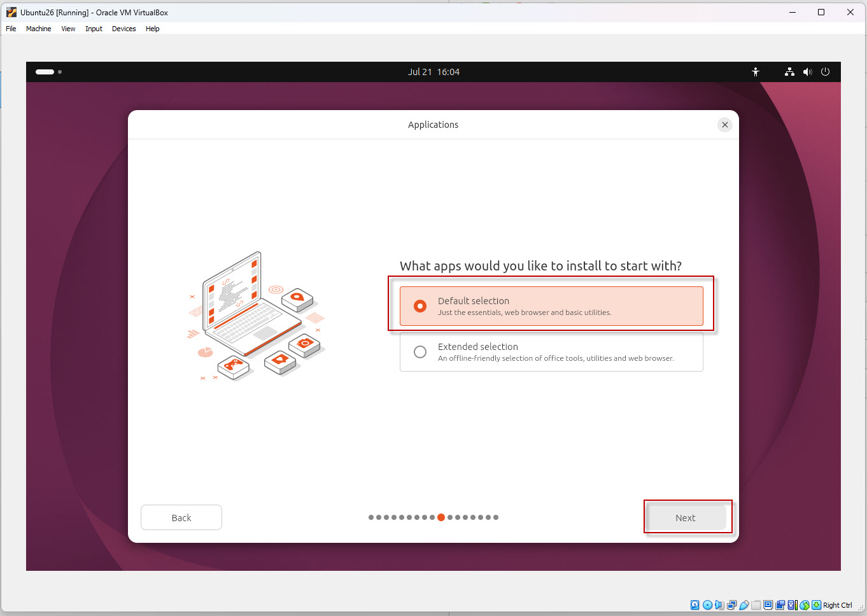Screen dimensions: 867x616
Task: Click the laptop apps illustration
Action: [x=257, y=316]
